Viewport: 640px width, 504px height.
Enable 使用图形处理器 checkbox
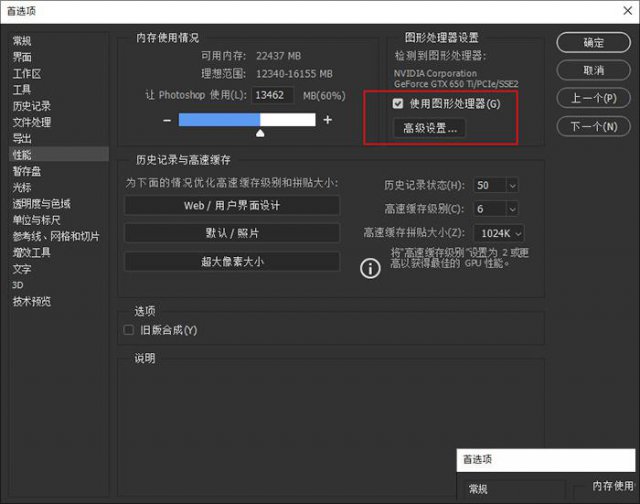point(398,104)
